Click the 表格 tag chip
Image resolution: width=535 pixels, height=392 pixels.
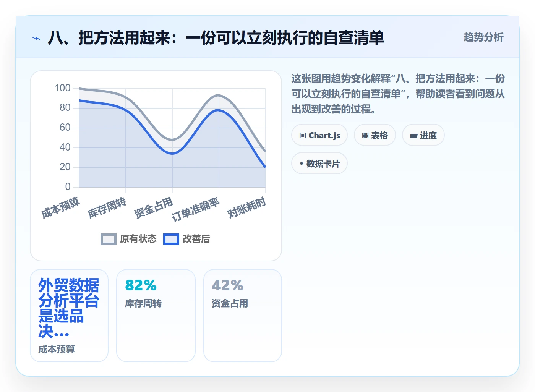tap(375, 135)
